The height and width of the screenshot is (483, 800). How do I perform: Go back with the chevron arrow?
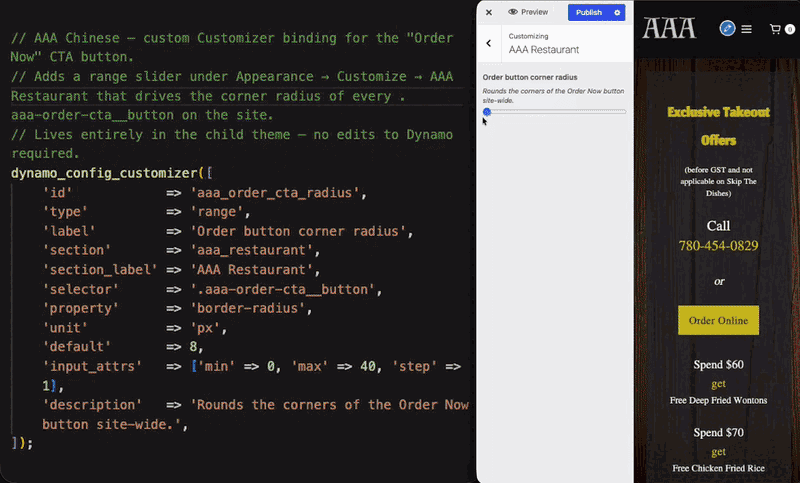(489, 43)
